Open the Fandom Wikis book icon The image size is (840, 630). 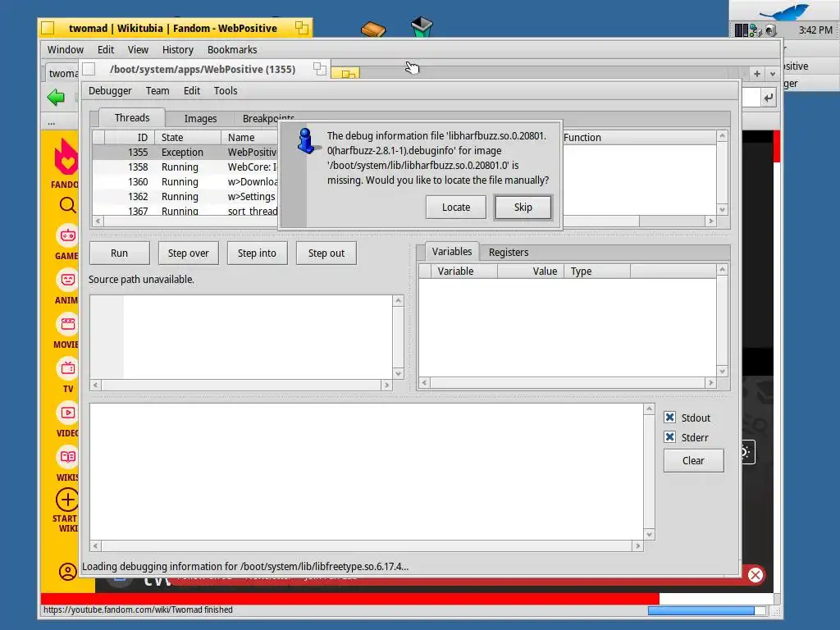point(67,457)
